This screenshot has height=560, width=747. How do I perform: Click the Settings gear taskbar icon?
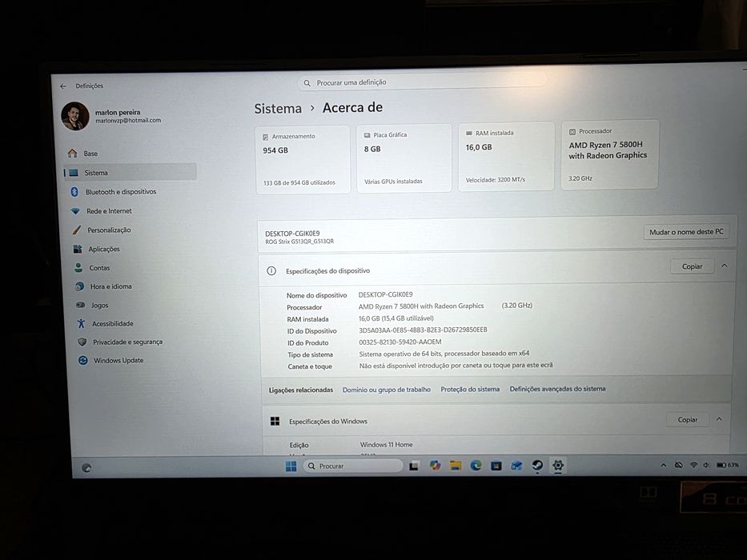(558, 464)
